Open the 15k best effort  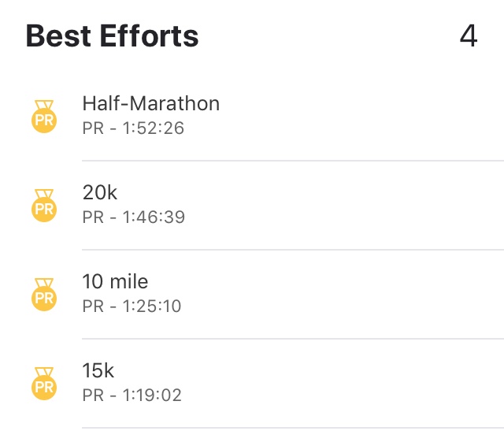point(98,370)
